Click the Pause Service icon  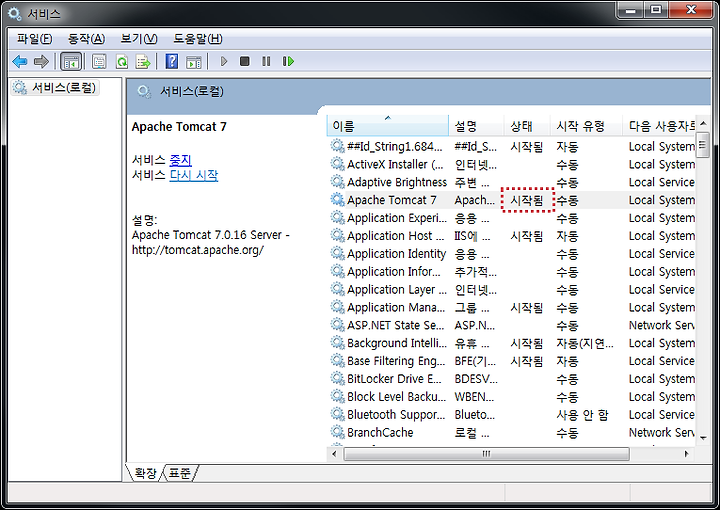(266, 61)
